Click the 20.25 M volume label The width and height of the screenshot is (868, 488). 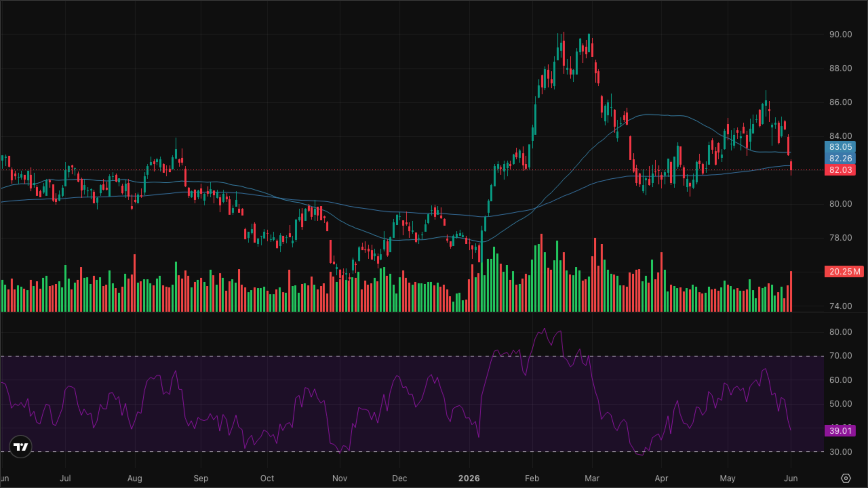coord(844,271)
